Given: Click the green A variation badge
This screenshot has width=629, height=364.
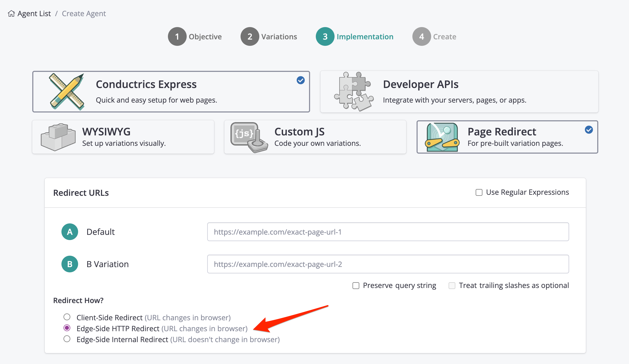Looking at the screenshot, I should (x=70, y=232).
